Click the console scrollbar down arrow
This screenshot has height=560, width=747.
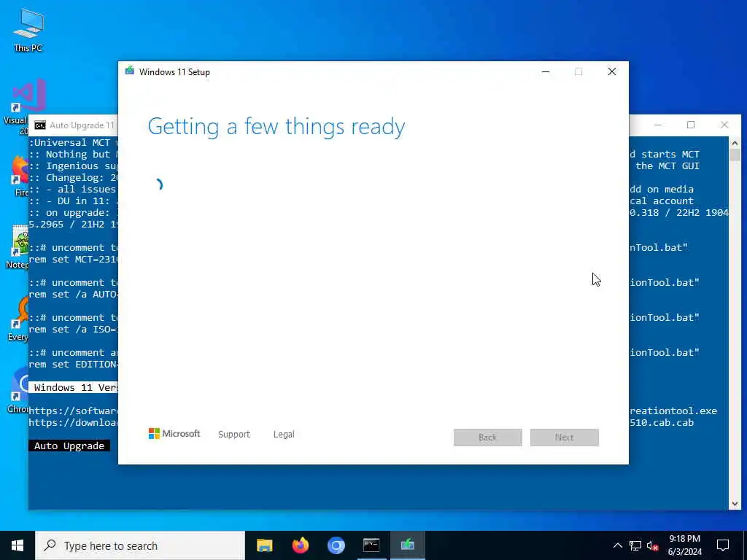click(x=735, y=504)
